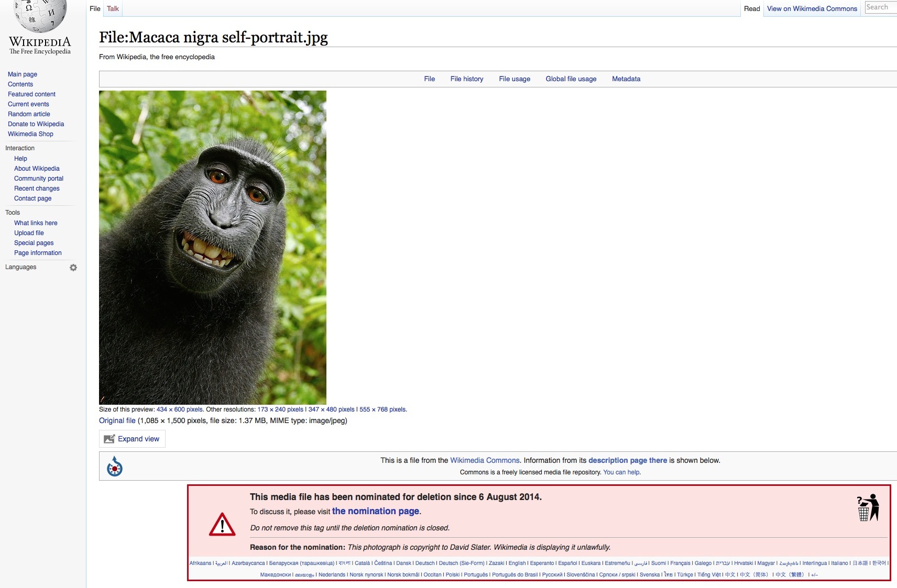
Task: Choose Italiano language link
Action: [x=839, y=563]
